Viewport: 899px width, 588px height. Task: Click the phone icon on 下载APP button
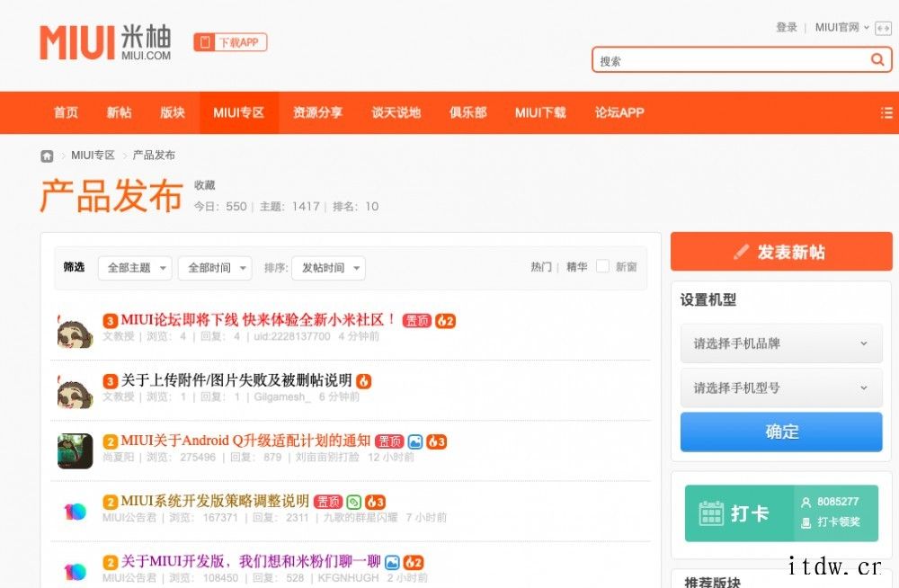click(206, 42)
